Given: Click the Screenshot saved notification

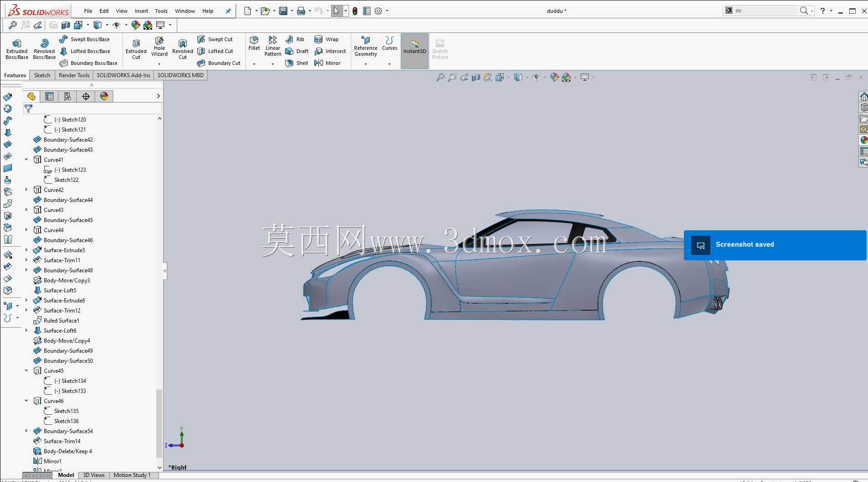Looking at the screenshot, I should click(x=775, y=245).
